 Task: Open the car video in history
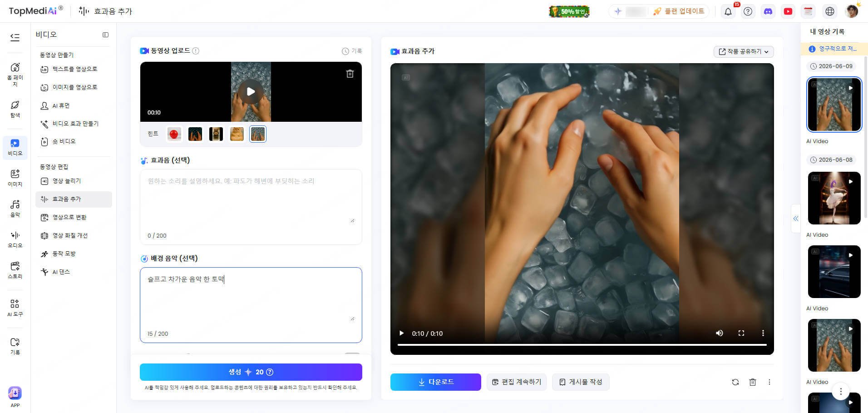point(834,272)
